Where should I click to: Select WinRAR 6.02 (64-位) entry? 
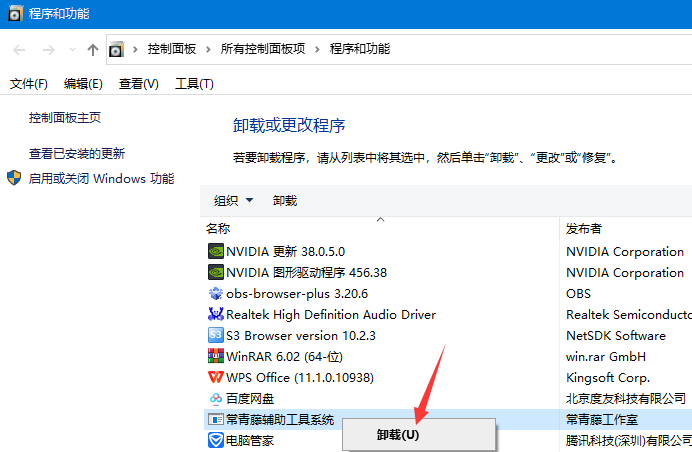[284, 356]
